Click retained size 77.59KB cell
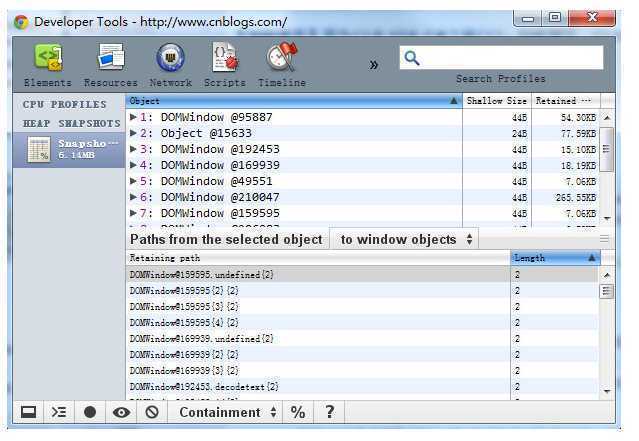Image resolution: width=639 pixels, height=441 pixels. pyautogui.click(x=565, y=133)
